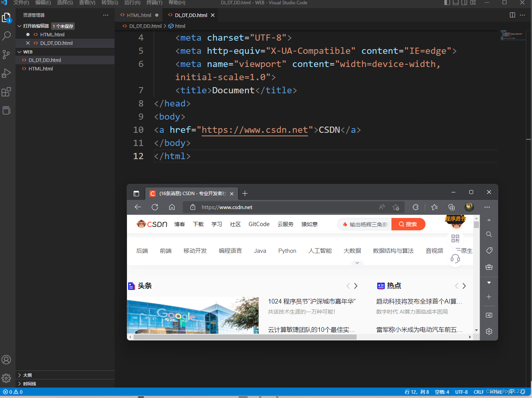The width and height of the screenshot is (532, 398).
Task: Click the CSDN QR code icon
Action: (455, 238)
